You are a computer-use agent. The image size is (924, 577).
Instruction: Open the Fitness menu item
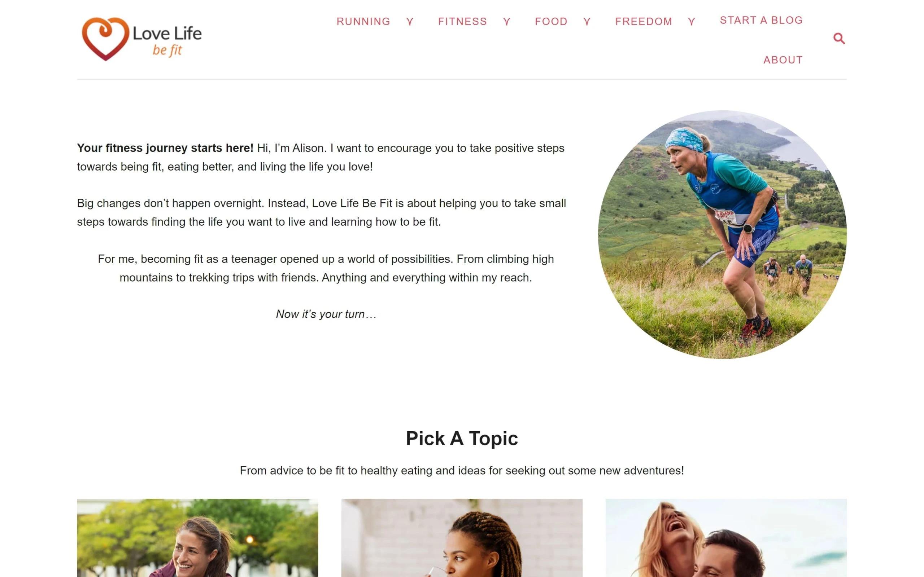point(462,21)
